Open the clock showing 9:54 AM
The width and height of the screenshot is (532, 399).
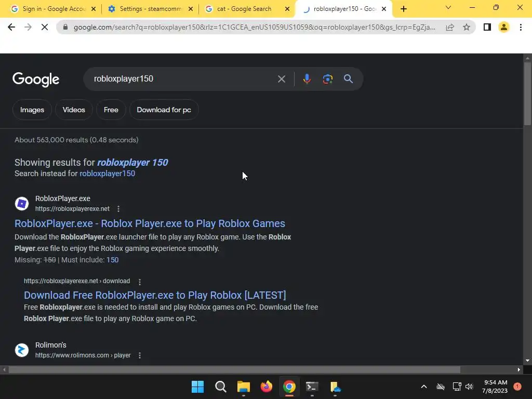pos(495,387)
